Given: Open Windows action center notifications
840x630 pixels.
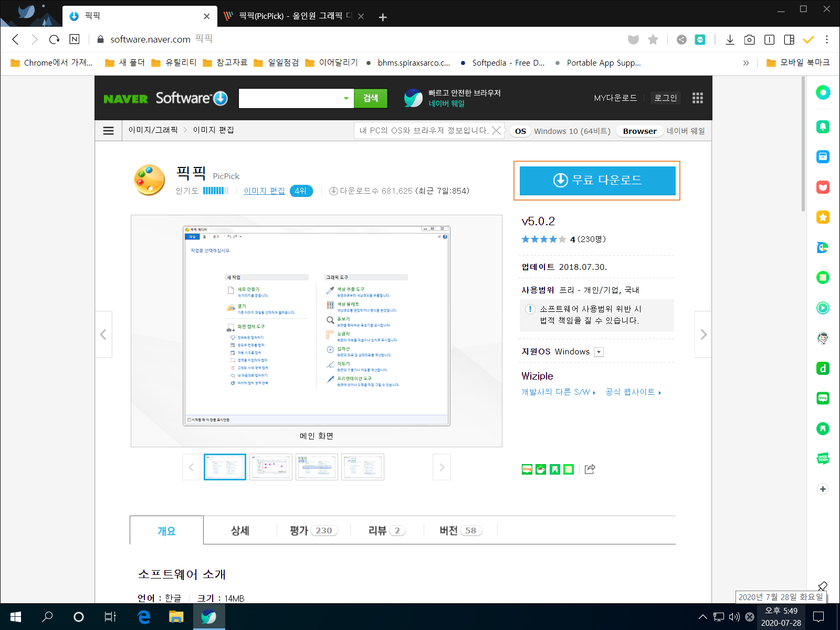Looking at the screenshot, I should coord(818,617).
